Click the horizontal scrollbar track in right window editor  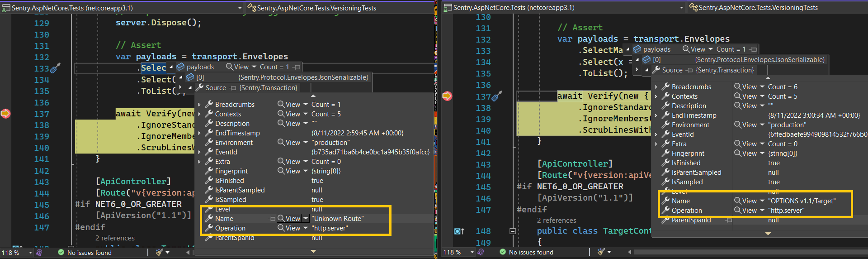click(750, 252)
